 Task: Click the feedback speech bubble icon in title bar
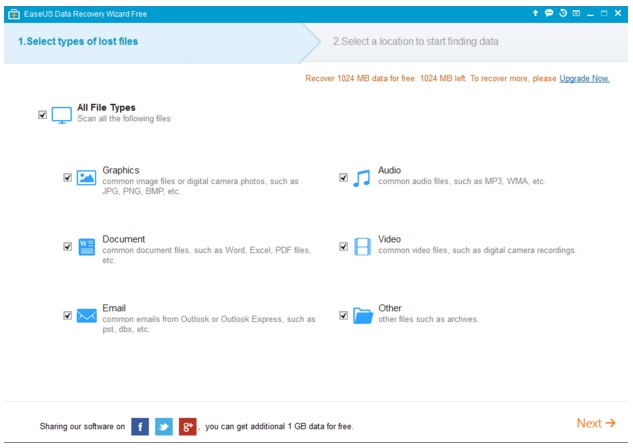[549, 13]
